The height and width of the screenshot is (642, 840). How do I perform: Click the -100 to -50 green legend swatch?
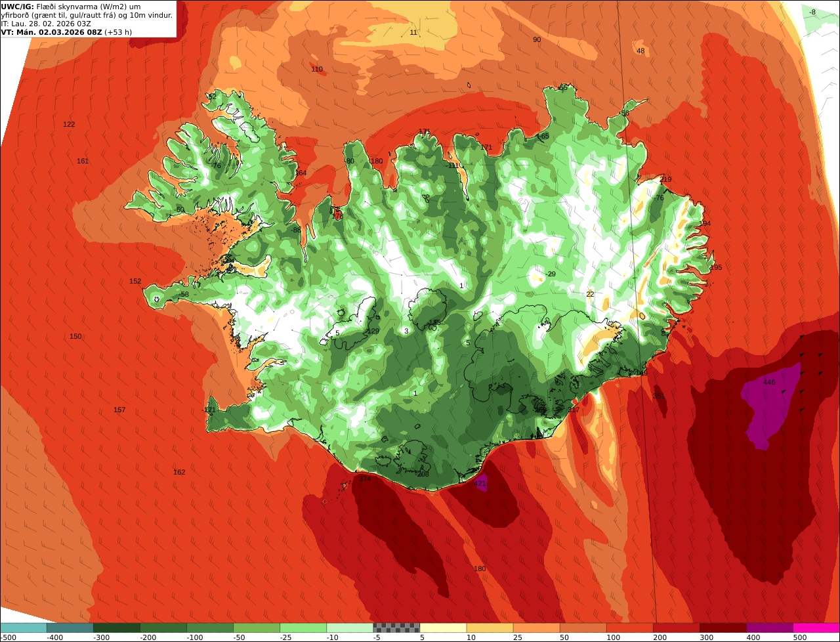tap(210, 628)
